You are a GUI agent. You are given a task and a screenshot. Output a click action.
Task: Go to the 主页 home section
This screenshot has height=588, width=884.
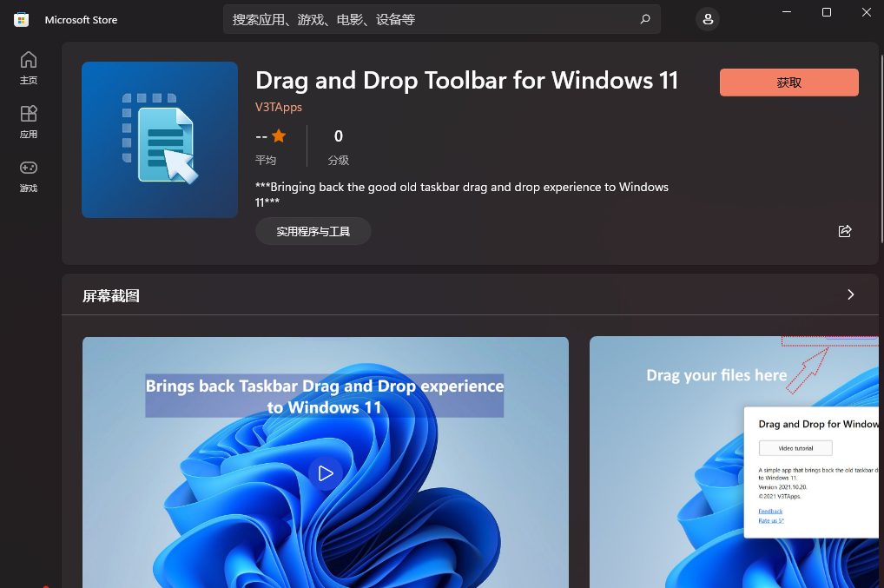tap(29, 68)
